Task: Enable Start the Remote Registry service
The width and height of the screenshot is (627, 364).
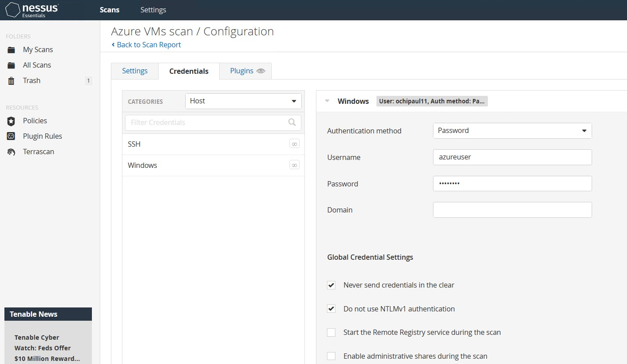Action: 331,332
